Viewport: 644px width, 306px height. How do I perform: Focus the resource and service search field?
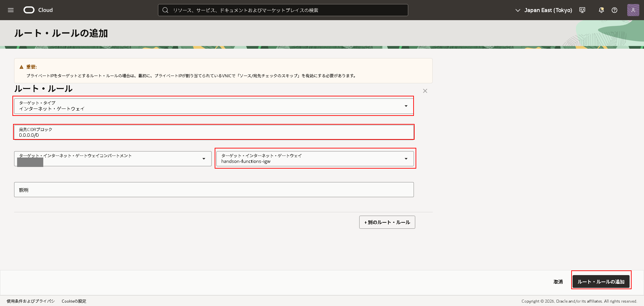pos(283,10)
